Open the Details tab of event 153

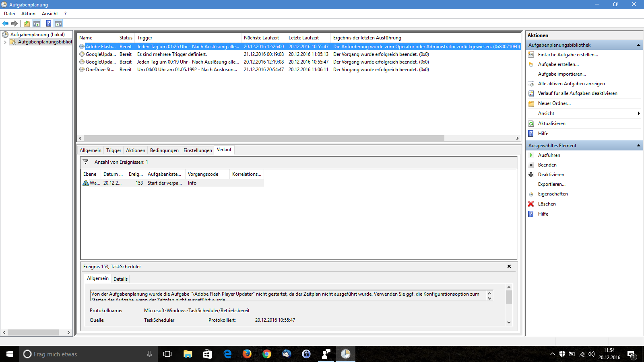pos(120,279)
